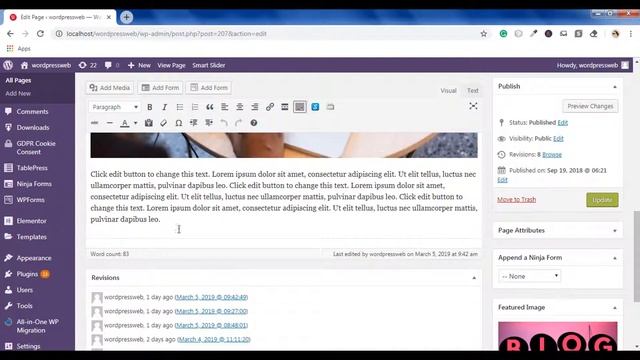Apply strikethrough formatting

point(94,123)
